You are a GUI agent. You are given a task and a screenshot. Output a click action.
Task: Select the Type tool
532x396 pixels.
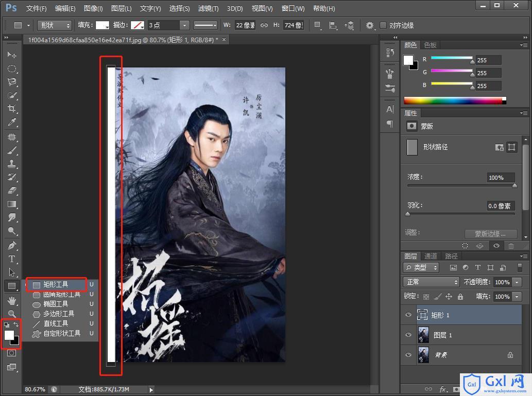click(11, 259)
